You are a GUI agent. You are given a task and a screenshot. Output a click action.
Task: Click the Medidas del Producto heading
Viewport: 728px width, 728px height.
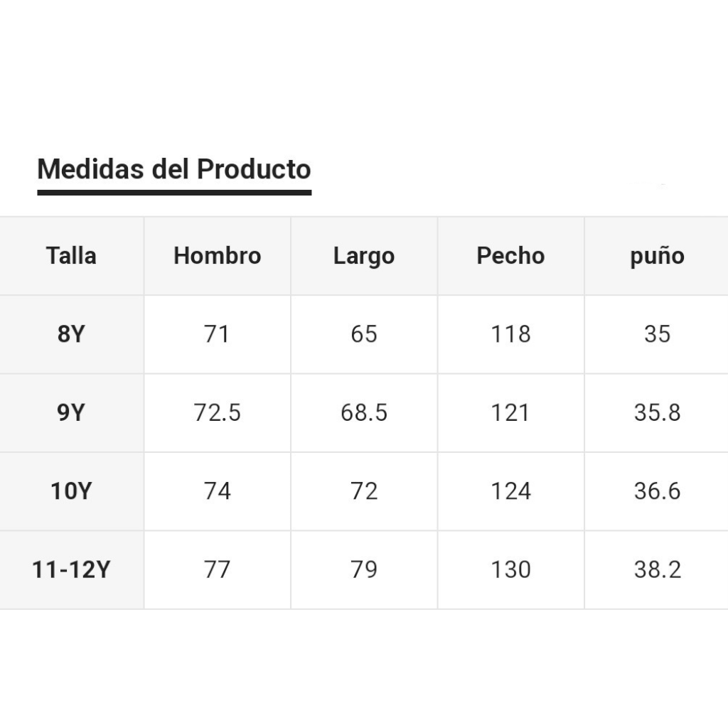[174, 168]
